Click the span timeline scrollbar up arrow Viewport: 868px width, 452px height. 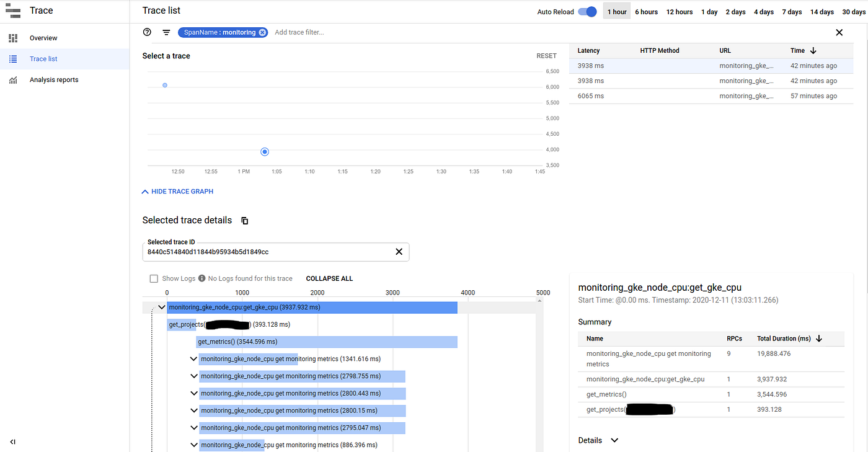[x=539, y=301]
